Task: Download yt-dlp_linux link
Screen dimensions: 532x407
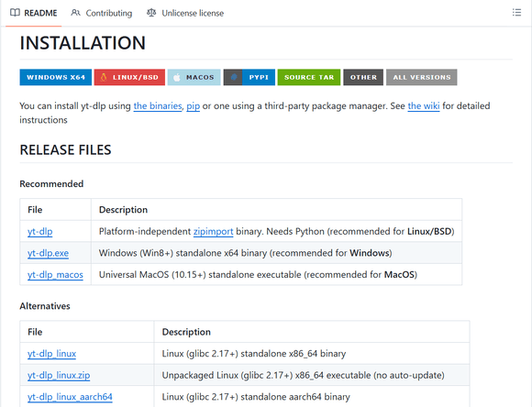Action: 52,354
